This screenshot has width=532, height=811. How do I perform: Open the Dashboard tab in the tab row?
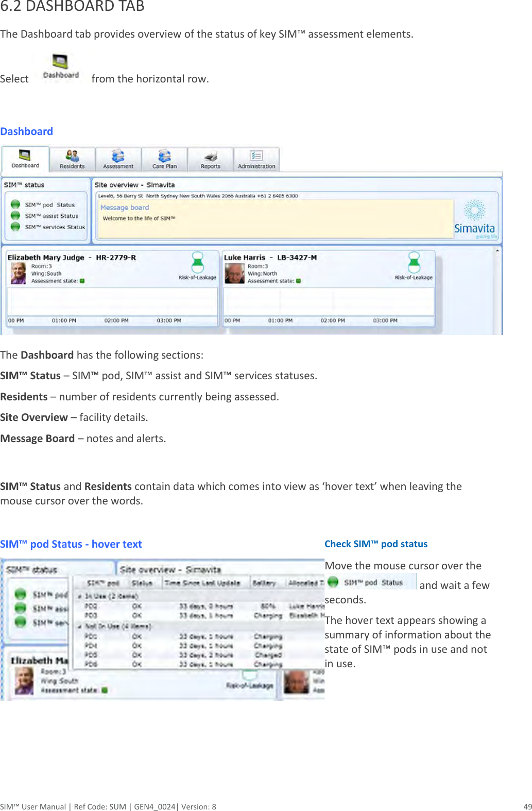(x=25, y=159)
